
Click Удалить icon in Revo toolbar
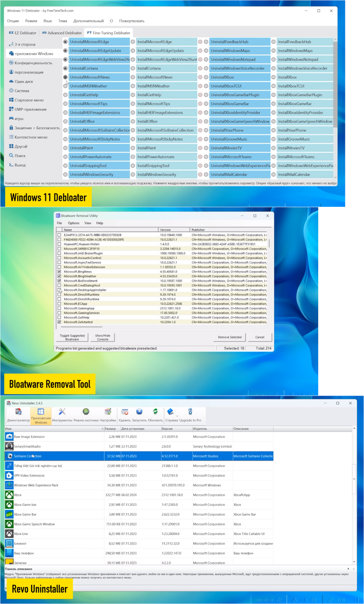pyautogui.click(x=124, y=415)
